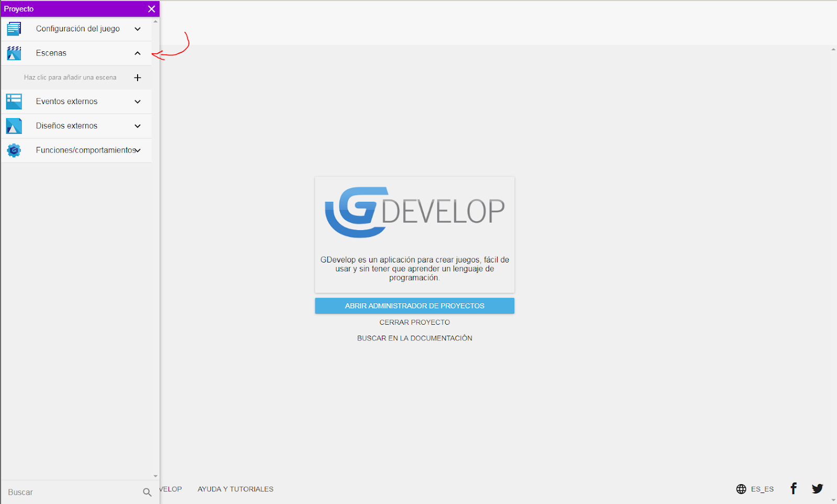Open the language globe icon

(741, 489)
